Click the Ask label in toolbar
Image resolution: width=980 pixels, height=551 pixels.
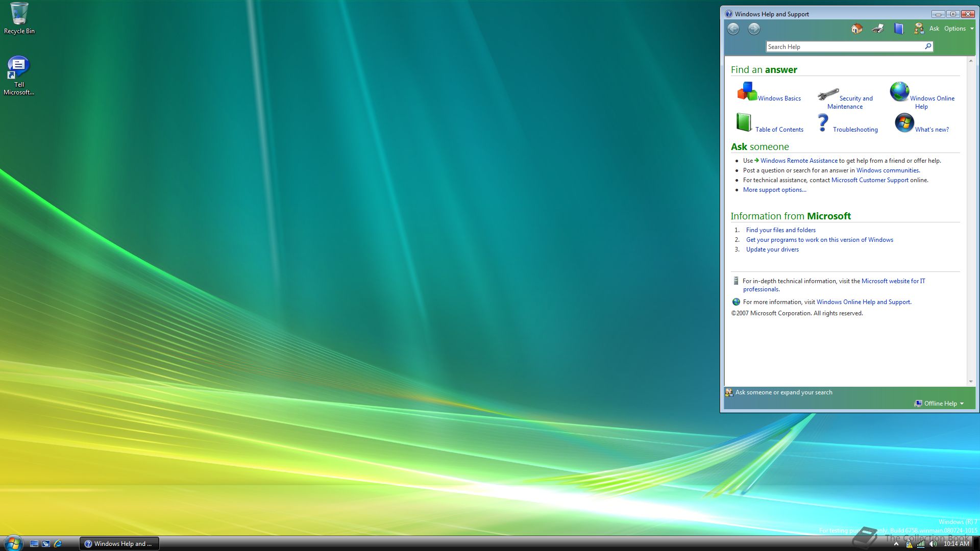coord(934,29)
